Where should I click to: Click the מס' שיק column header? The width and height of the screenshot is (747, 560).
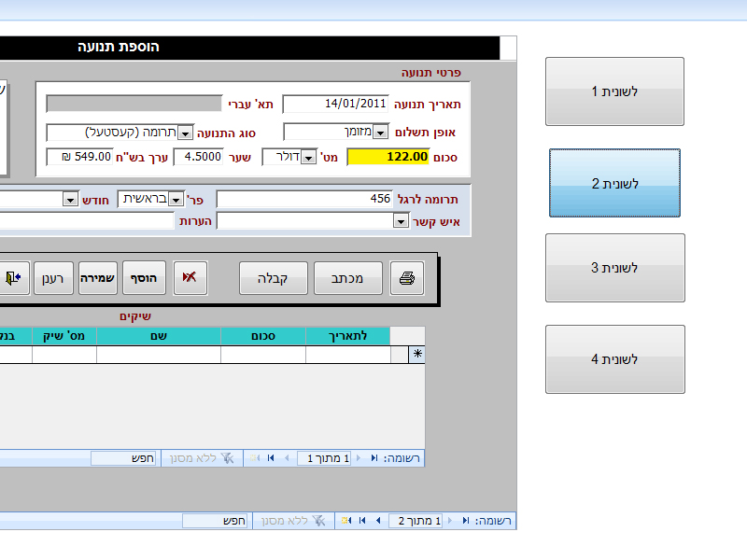tap(64, 336)
